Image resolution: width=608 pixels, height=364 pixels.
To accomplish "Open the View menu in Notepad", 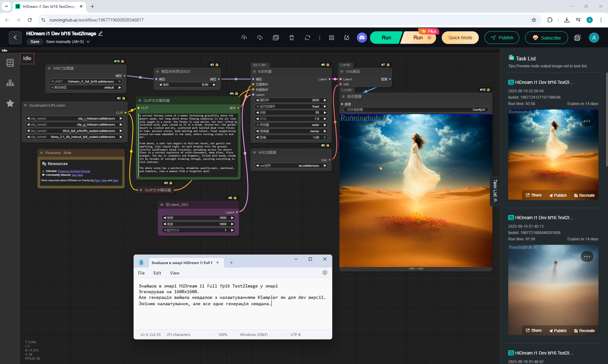I will pos(174,273).
